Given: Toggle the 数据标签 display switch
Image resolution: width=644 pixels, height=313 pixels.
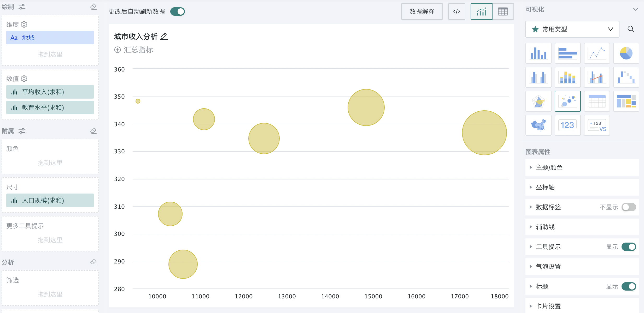Looking at the screenshot, I should [x=629, y=207].
